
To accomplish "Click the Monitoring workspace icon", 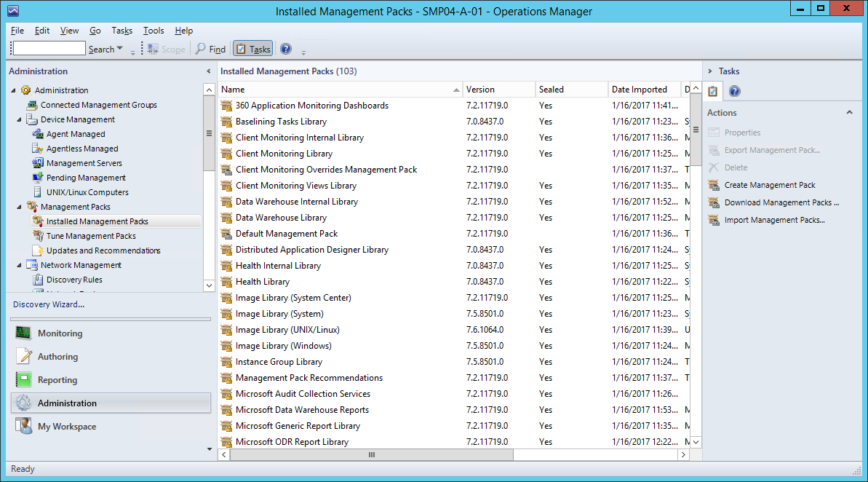I will (25, 333).
